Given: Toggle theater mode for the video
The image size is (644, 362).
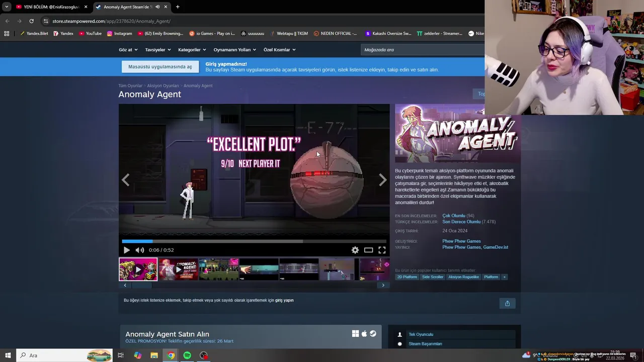Looking at the screenshot, I should click(x=369, y=250).
